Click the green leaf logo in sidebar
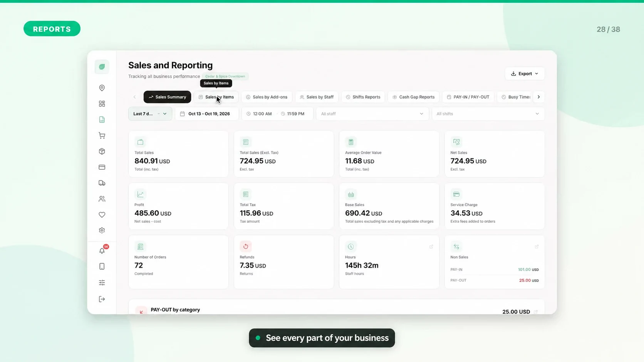644x362 pixels. click(x=102, y=67)
